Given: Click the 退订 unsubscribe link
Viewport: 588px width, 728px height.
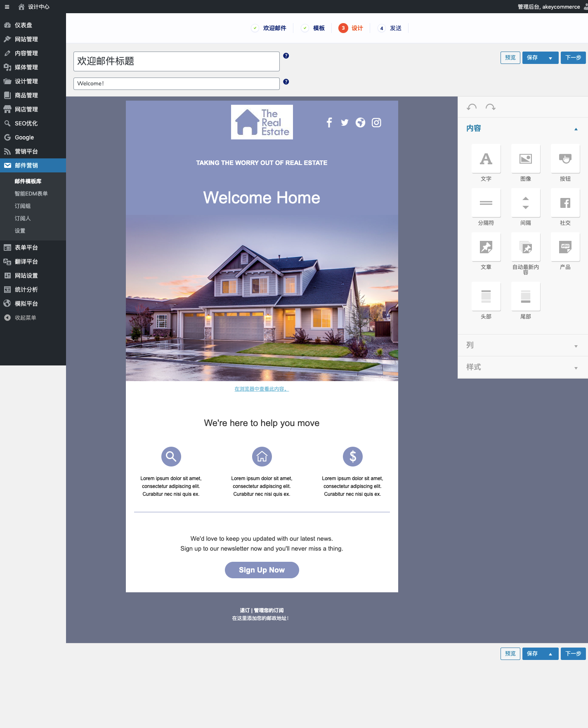Looking at the screenshot, I should (x=245, y=610).
